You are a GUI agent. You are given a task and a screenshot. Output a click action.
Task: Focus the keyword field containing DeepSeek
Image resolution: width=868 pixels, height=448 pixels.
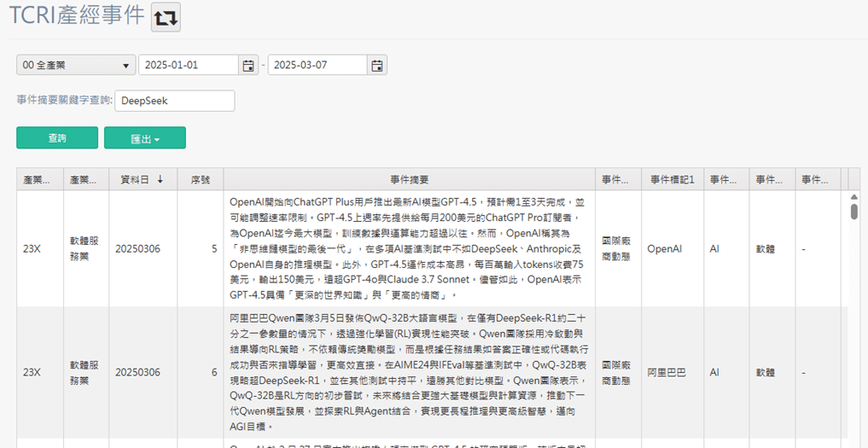coord(174,101)
